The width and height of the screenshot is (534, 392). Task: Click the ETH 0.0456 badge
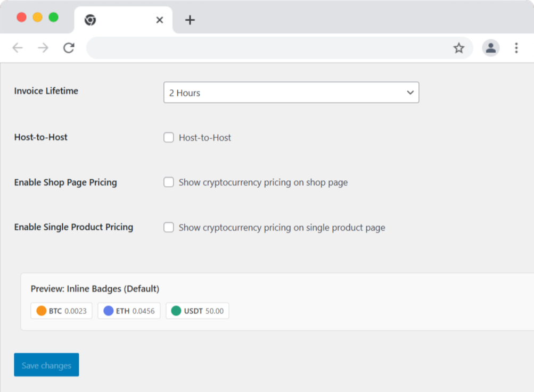click(129, 311)
